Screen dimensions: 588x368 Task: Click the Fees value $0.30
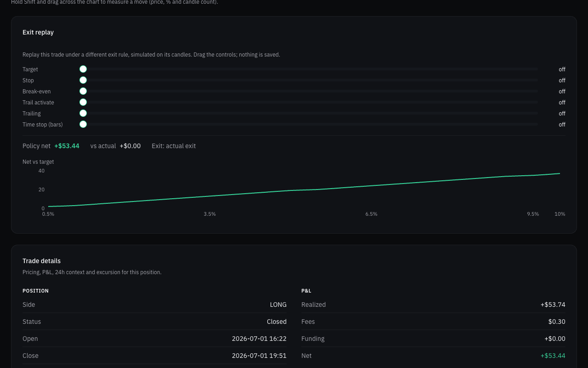point(557,322)
